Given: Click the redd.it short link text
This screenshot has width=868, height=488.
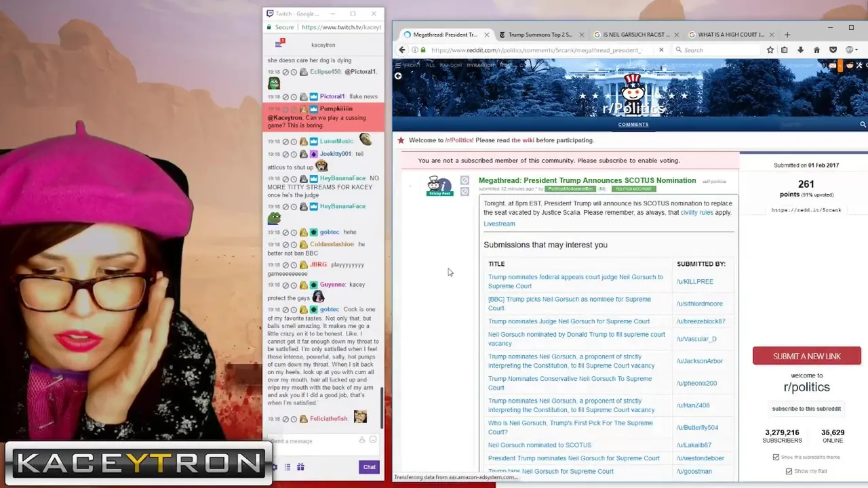Looking at the screenshot, I should click(806, 210).
